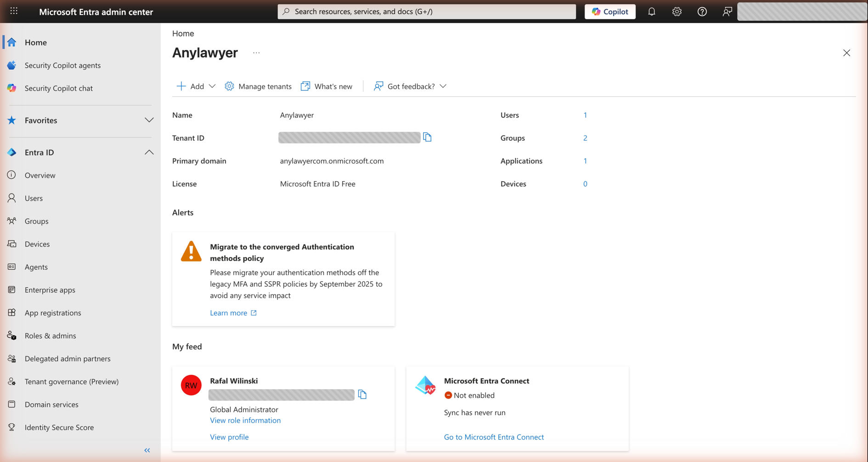Click the Devices sidebar icon
The height and width of the screenshot is (462, 868).
pyautogui.click(x=12, y=244)
